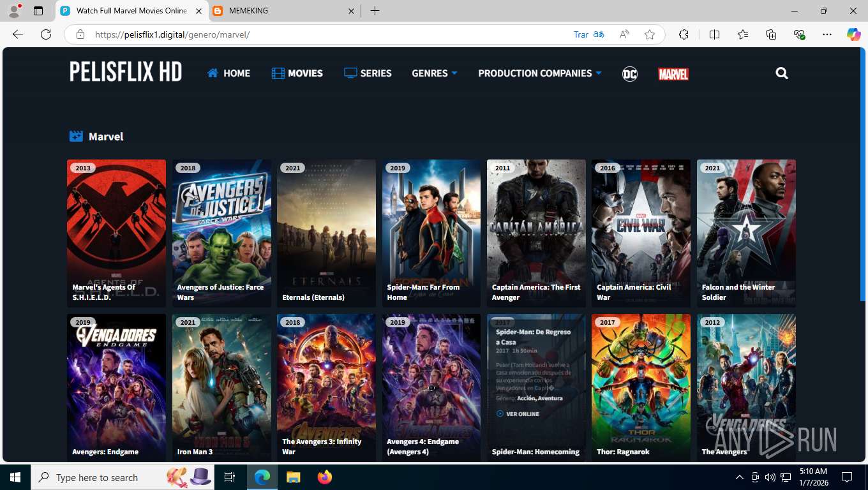
Task: Open the Collections icon
Action: coord(771,34)
